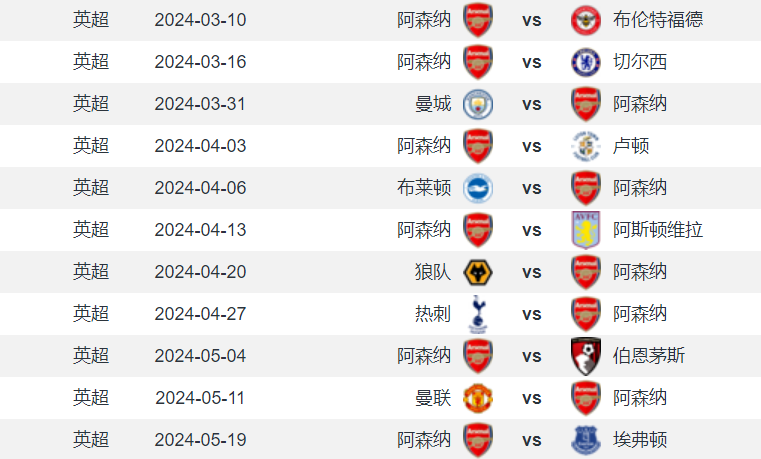Viewport: 761px width, 459px height.
Task: Click the Arsenal crest in 2024-03-10 row
Action: click(478, 20)
